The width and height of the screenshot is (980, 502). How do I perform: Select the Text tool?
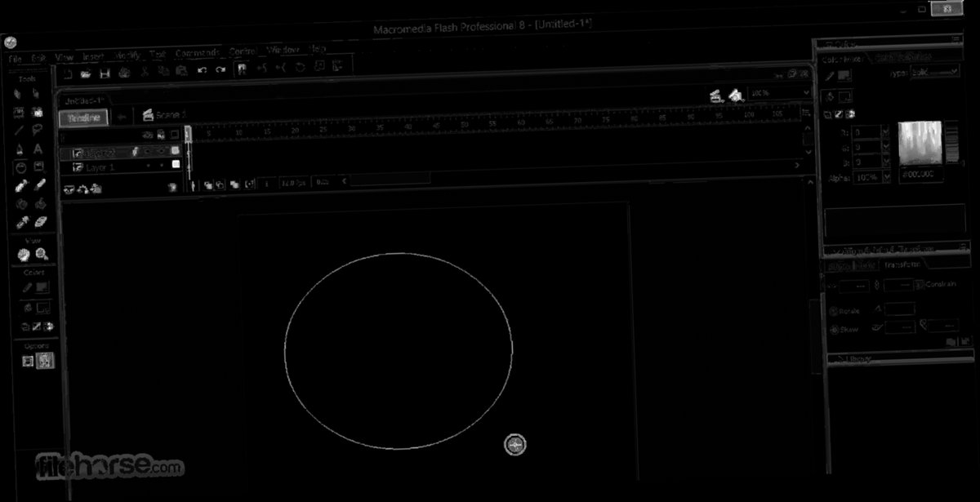(x=38, y=149)
